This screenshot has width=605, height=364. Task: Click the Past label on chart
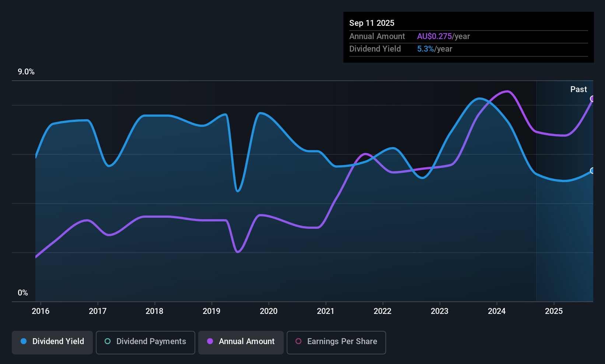click(x=578, y=90)
